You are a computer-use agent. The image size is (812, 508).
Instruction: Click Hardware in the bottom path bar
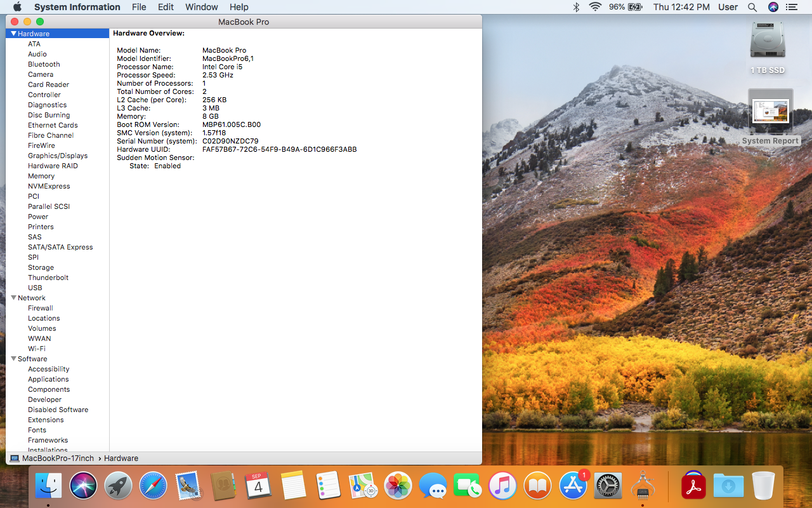pyautogui.click(x=121, y=458)
